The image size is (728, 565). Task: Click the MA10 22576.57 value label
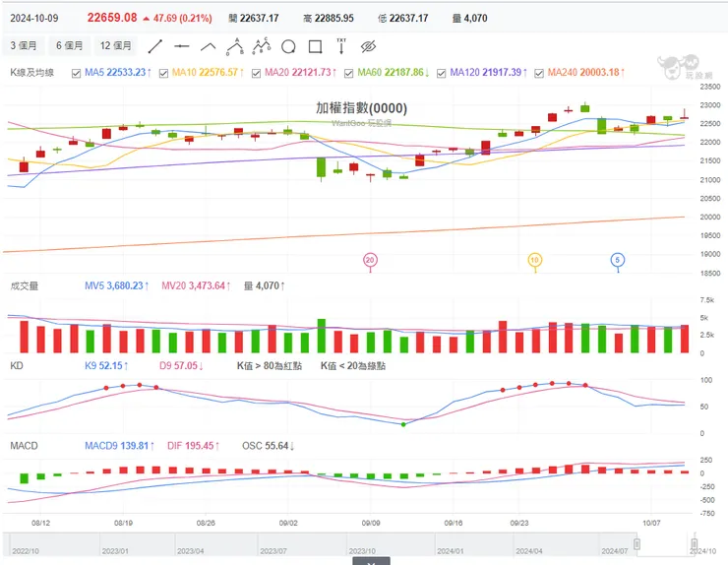pos(208,73)
